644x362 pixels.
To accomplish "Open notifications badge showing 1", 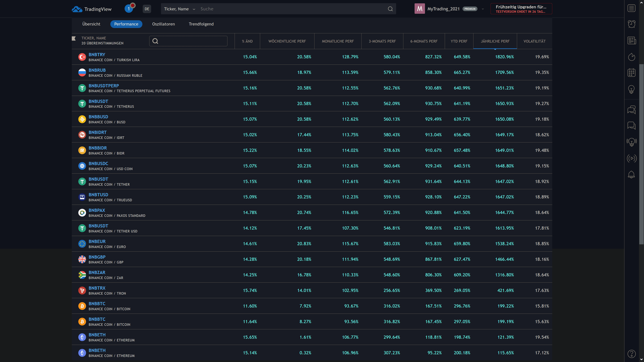I will pyautogui.click(x=129, y=9).
